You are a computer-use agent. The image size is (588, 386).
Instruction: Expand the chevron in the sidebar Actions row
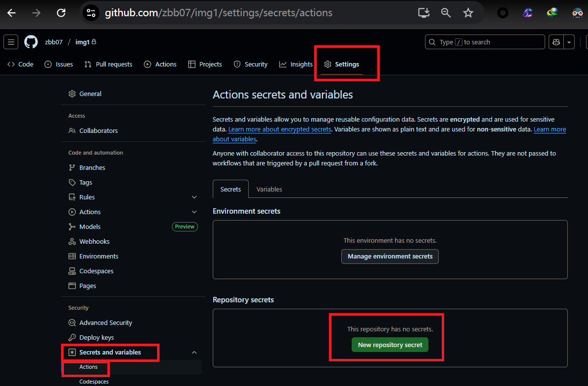tap(194, 212)
